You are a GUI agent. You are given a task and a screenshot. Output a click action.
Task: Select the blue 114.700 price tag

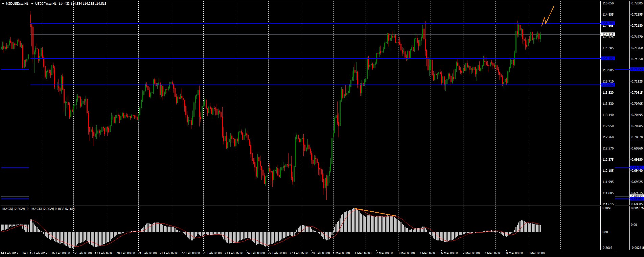point(608,23)
